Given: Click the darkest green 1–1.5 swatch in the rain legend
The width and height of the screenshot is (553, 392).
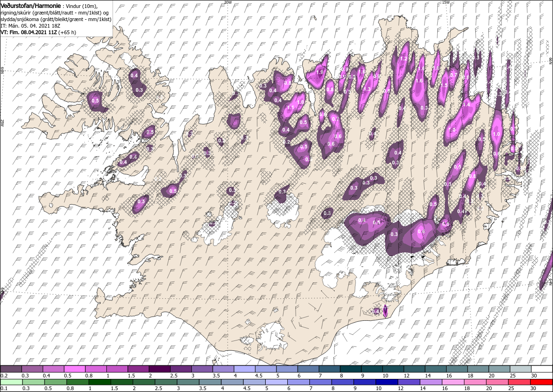Looking at the screenshot, I should click(99, 383).
